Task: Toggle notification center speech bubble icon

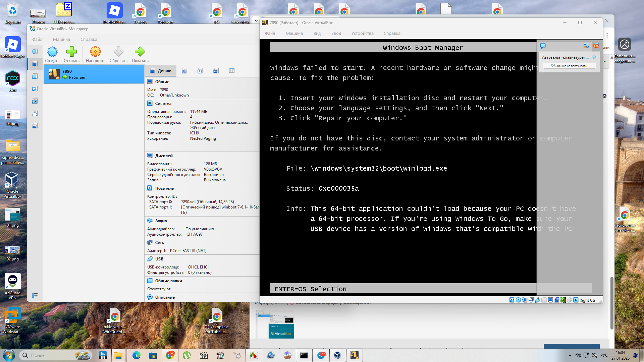Action: [543, 46]
